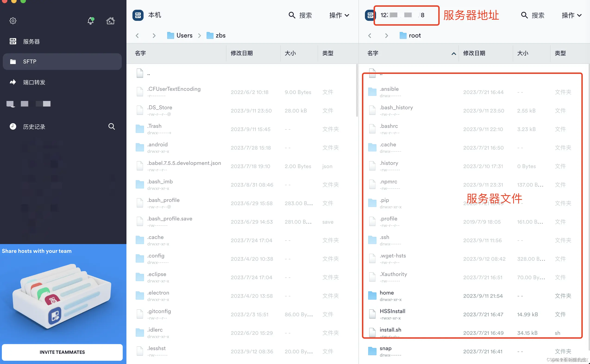Click the INVITE TEAMMATES button
Image resolution: width=590 pixels, height=364 pixels.
pos(62,352)
